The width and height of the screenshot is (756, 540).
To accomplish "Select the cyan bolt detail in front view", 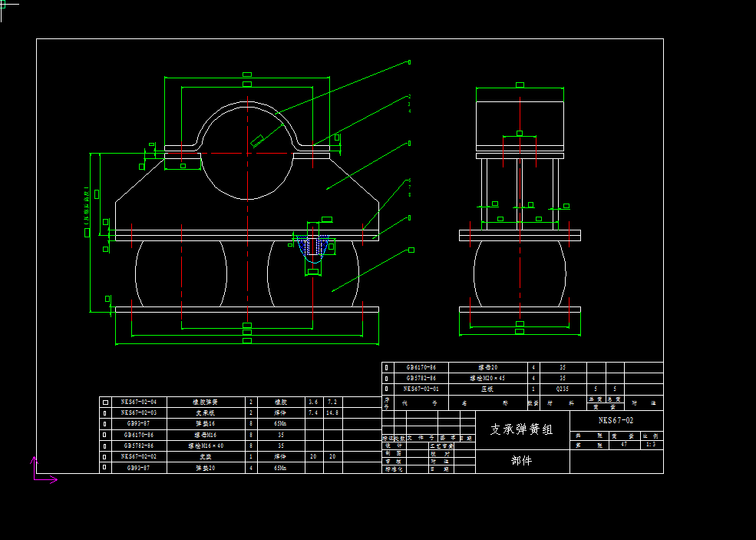I will (x=314, y=247).
